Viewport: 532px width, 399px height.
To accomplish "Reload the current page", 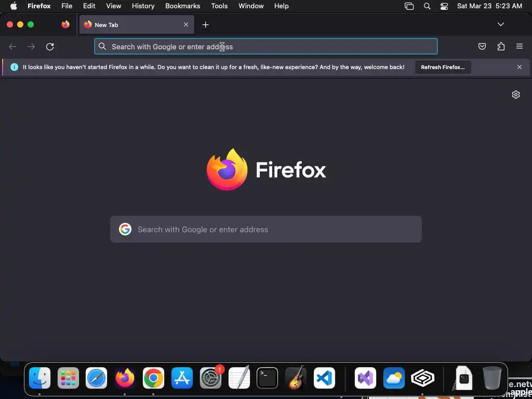I will 50,46.
